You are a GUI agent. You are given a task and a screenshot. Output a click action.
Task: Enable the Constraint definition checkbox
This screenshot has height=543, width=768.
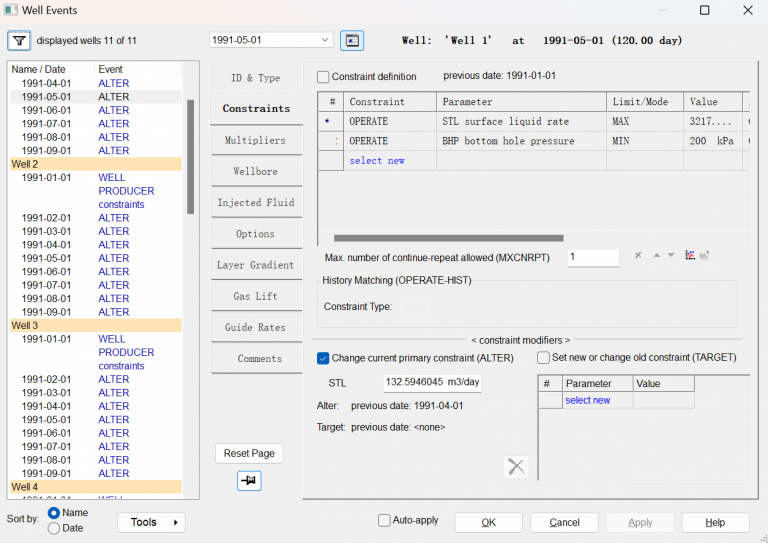(323, 77)
